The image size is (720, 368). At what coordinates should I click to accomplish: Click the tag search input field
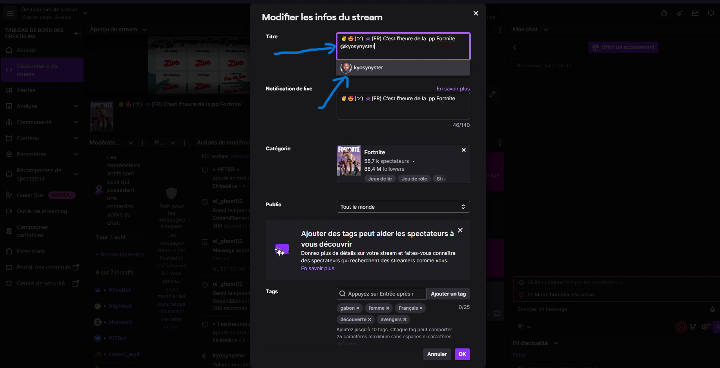[381, 294]
